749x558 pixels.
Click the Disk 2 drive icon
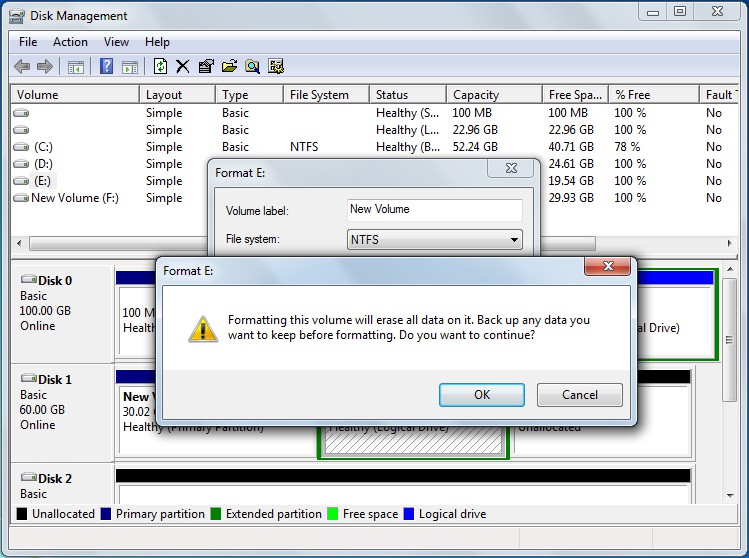tap(29, 477)
